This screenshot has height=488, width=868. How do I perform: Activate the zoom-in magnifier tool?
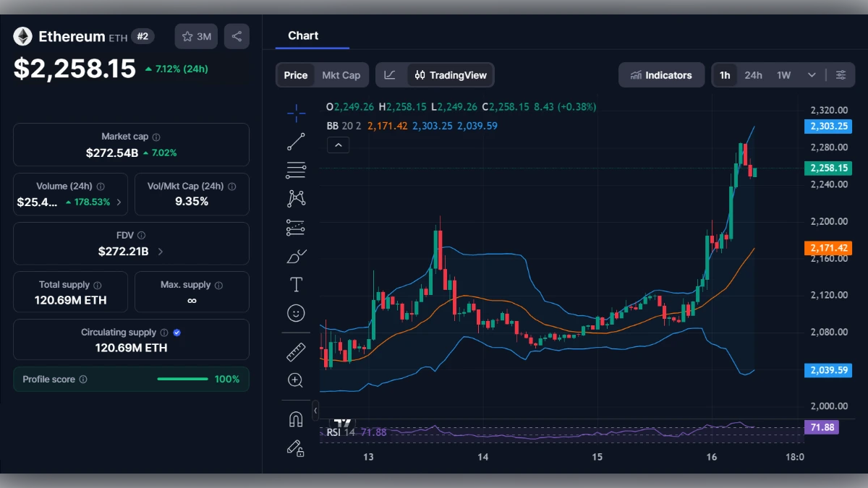pos(296,380)
